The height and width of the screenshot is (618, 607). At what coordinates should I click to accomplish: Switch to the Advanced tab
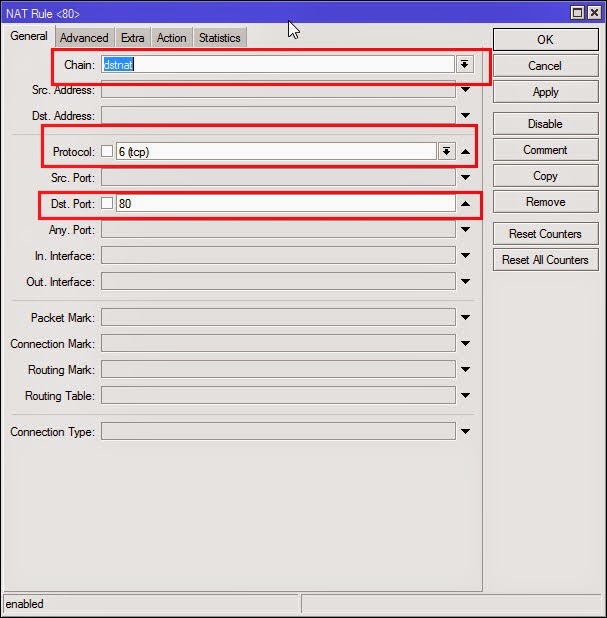(84, 38)
